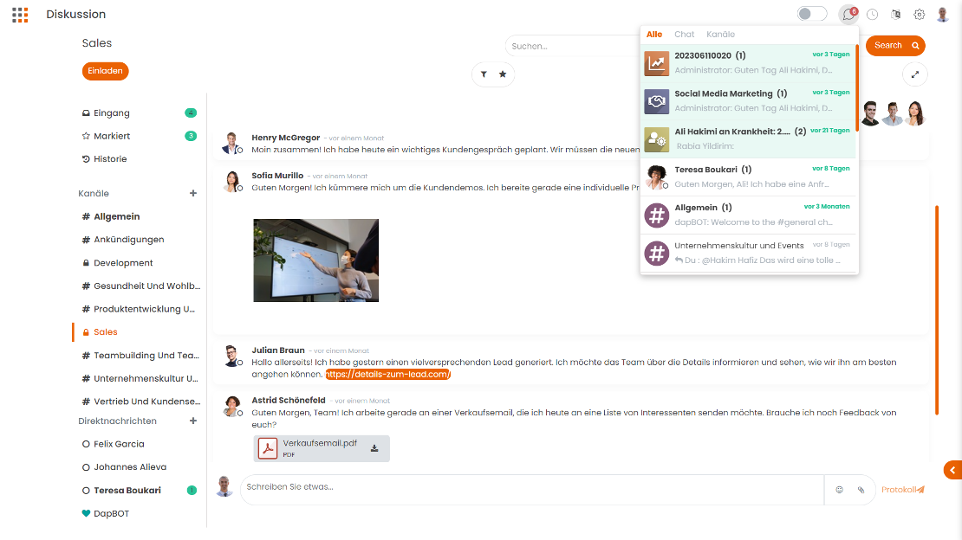Click the Protokoll send button
Screen dimensions: 962x540
click(x=902, y=490)
